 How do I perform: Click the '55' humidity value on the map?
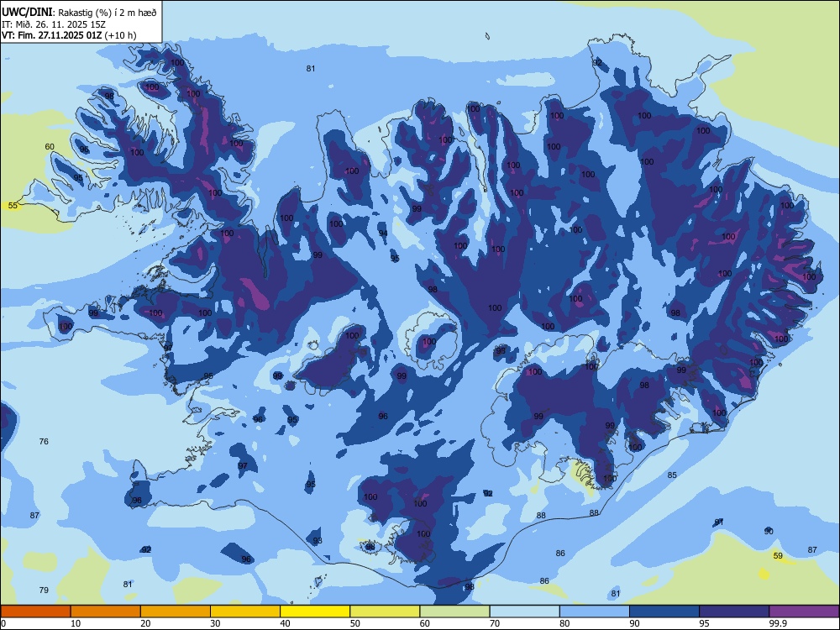(13, 205)
